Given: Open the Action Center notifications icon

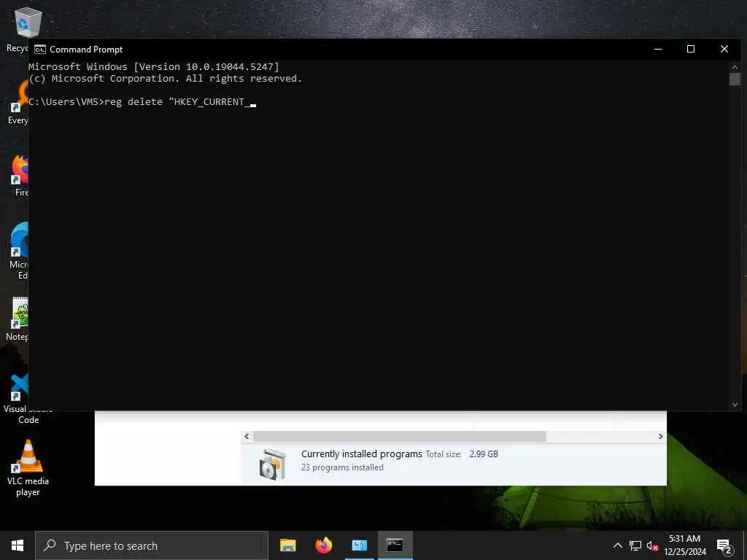Looking at the screenshot, I should point(724,546).
